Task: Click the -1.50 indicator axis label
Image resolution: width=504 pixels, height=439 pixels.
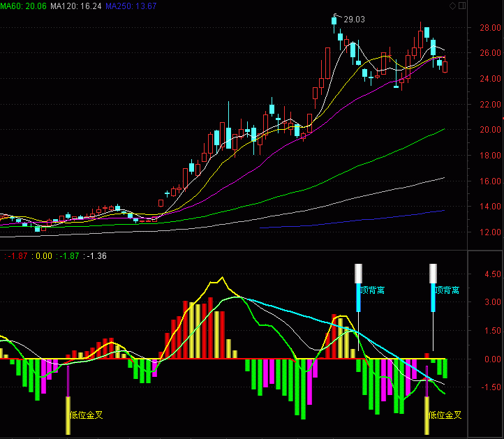Action: (x=491, y=387)
